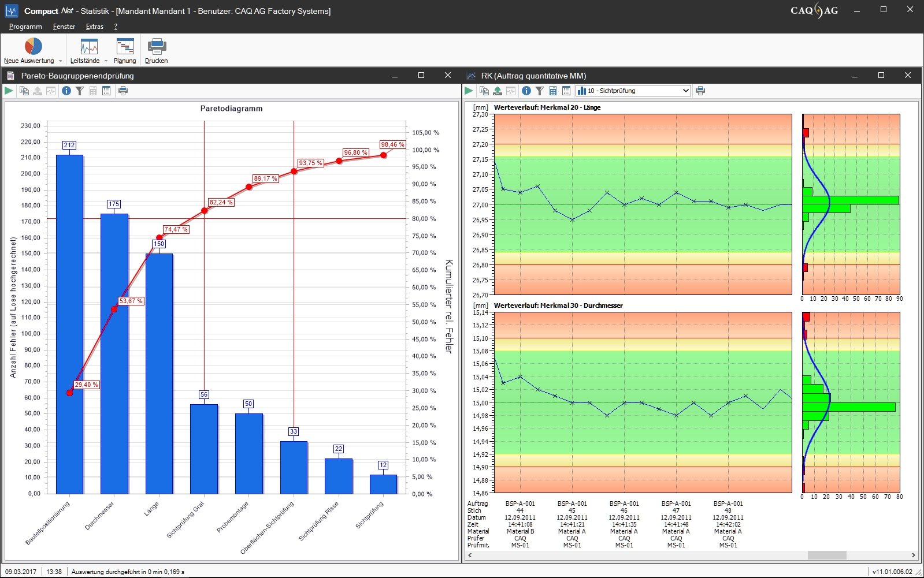Click the 'Probemontage' axis label
The height and width of the screenshot is (578, 924).
click(233, 517)
